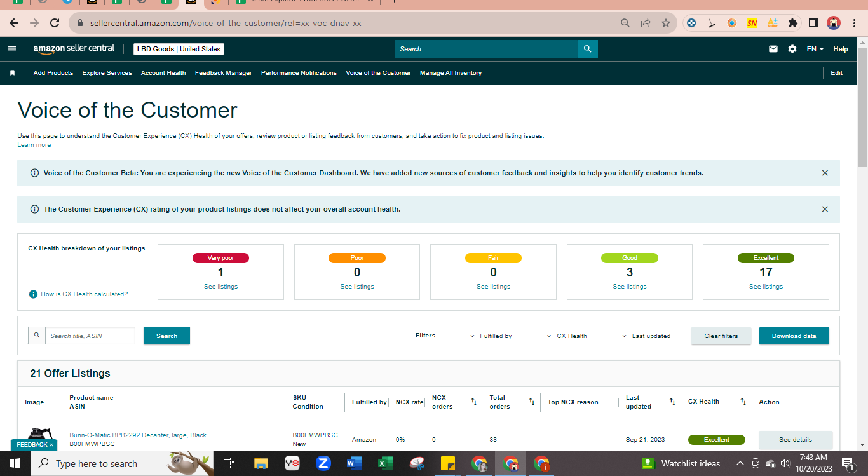Expand the Fulfilled by filter
The width and height of the screenshot is (868, 476).
[491, 336]
